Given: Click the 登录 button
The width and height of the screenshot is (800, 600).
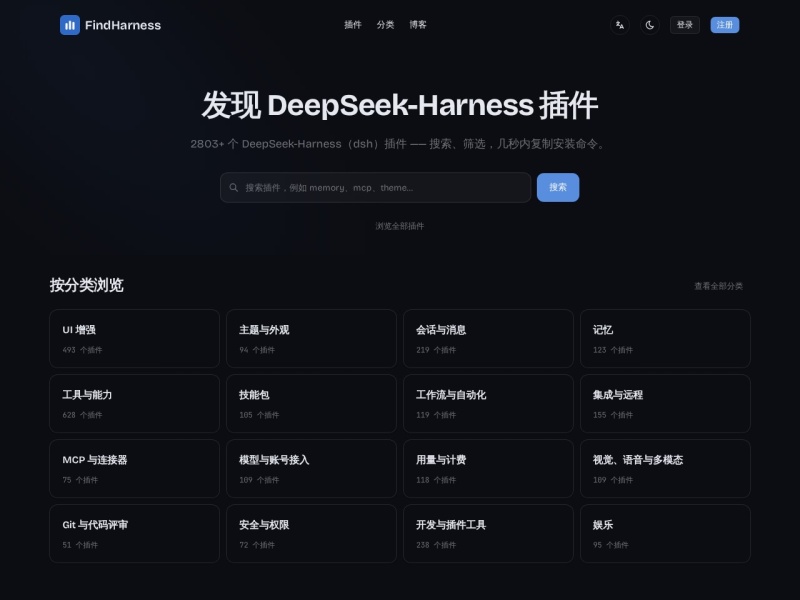Looking at the screenshot, I should click(x=685, y=25).
